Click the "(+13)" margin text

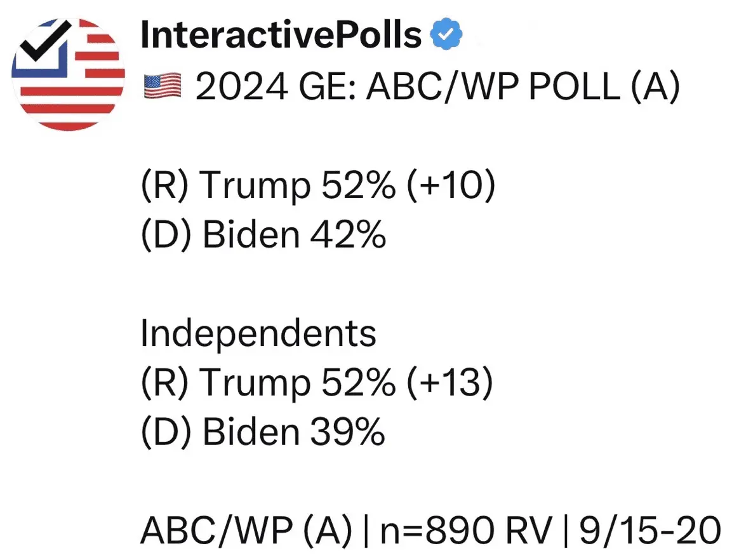pos(451,383)
